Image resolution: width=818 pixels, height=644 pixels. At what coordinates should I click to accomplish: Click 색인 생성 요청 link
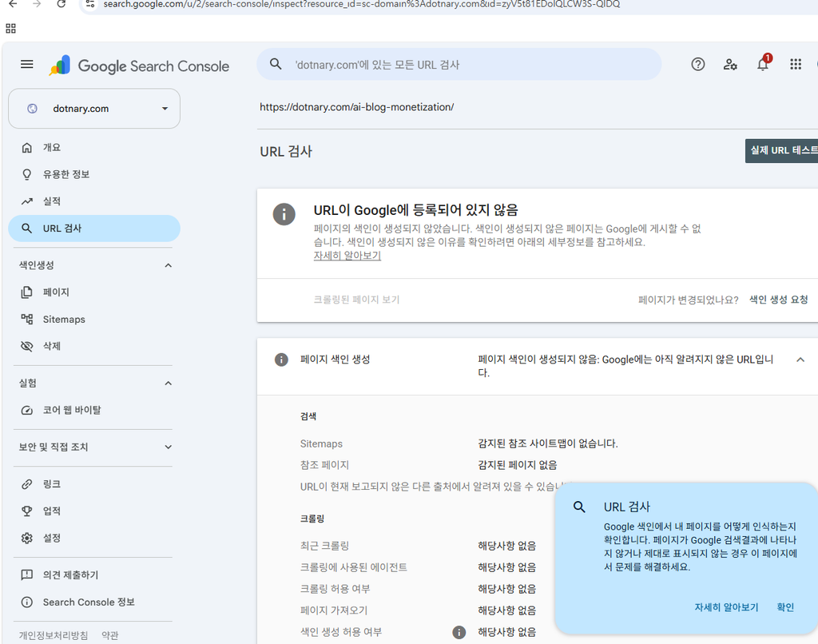(x=778, y=300)
